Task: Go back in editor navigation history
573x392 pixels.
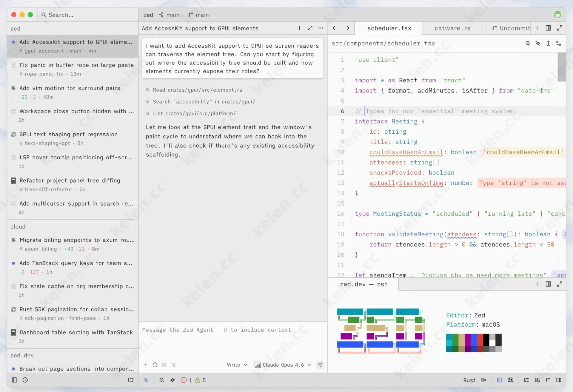Action: (x=335, y=28)
